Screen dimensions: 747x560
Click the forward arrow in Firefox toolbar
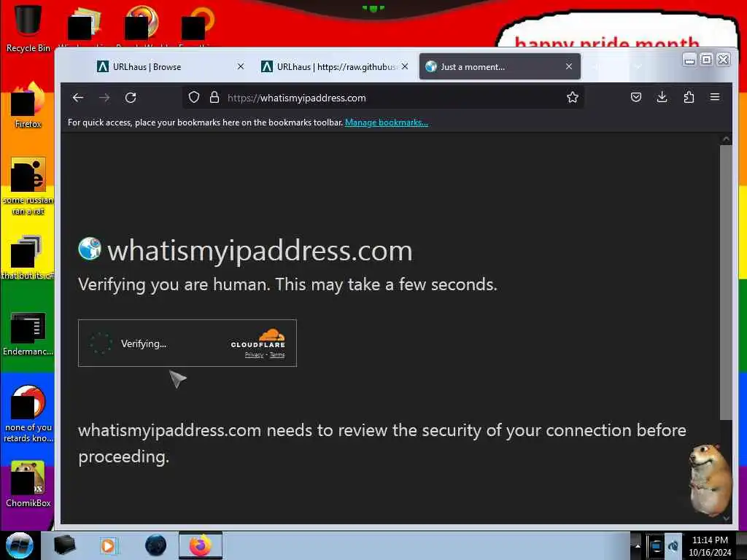pos(104,98)
